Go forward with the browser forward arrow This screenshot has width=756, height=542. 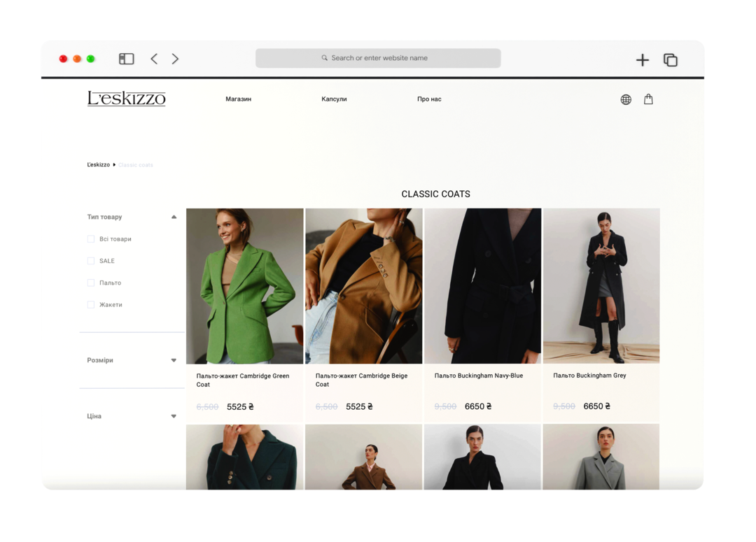(175, 59)
